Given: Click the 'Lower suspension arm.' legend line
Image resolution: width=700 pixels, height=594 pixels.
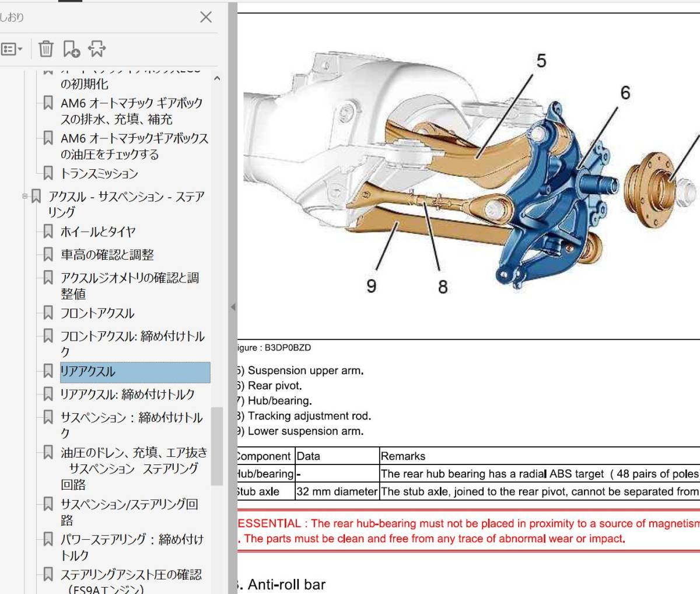Looking at the screenshot, I should 300,431.
